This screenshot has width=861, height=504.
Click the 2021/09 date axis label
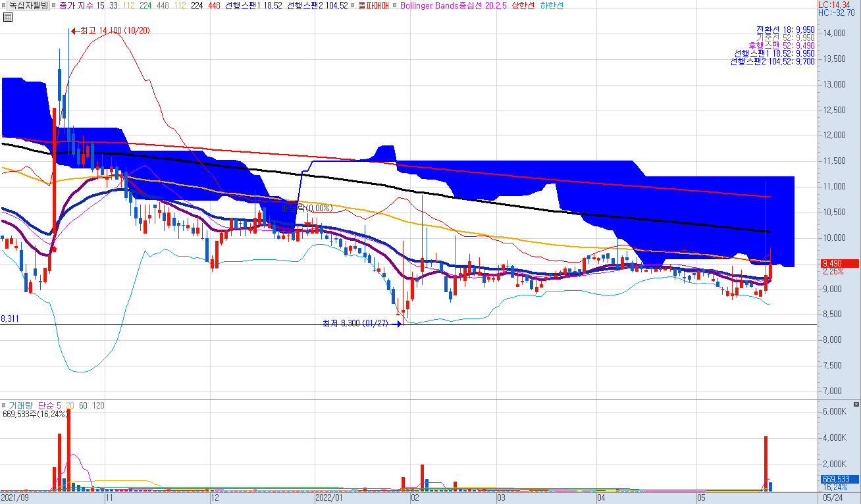(x=14, y=499)
